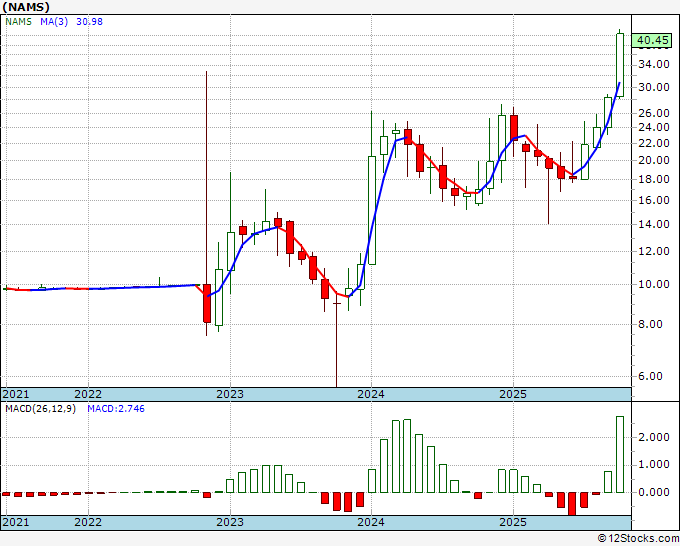
Task: Click 2024 on the MACD timeline
Action: (371, 522)
